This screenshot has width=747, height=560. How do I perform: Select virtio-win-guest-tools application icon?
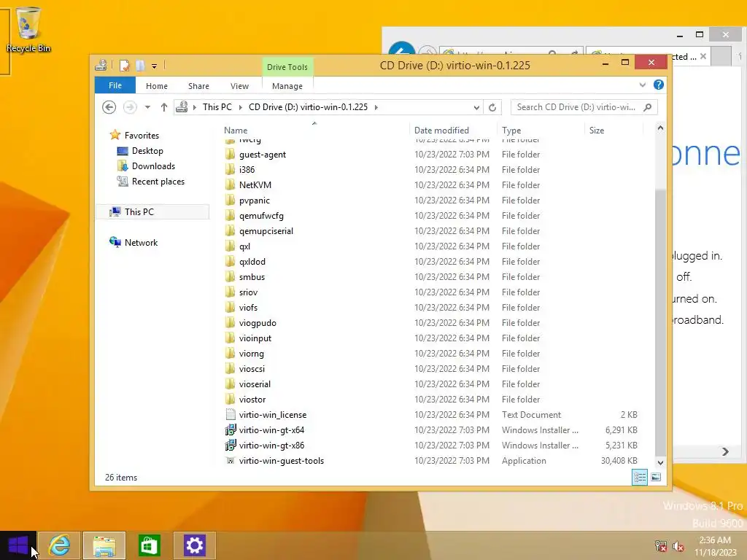[x=231, y=461]
